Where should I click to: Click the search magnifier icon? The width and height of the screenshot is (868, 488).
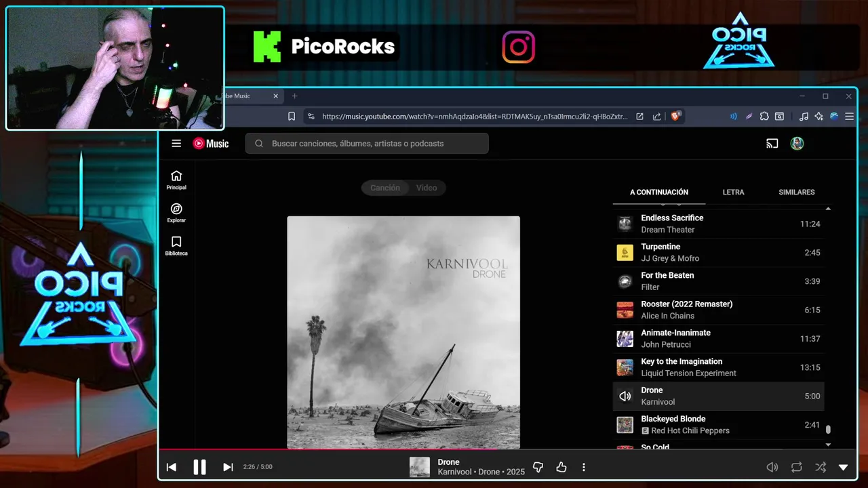(x=258, y=143)
